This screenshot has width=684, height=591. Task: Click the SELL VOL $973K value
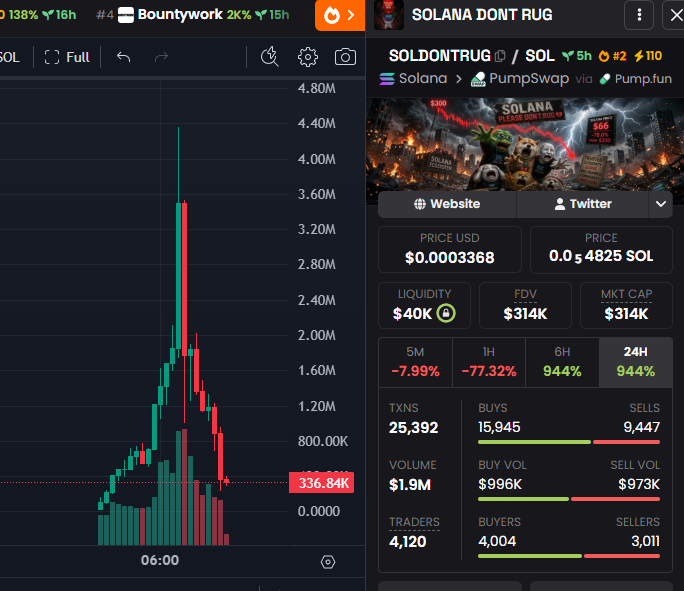click(639, 484)
